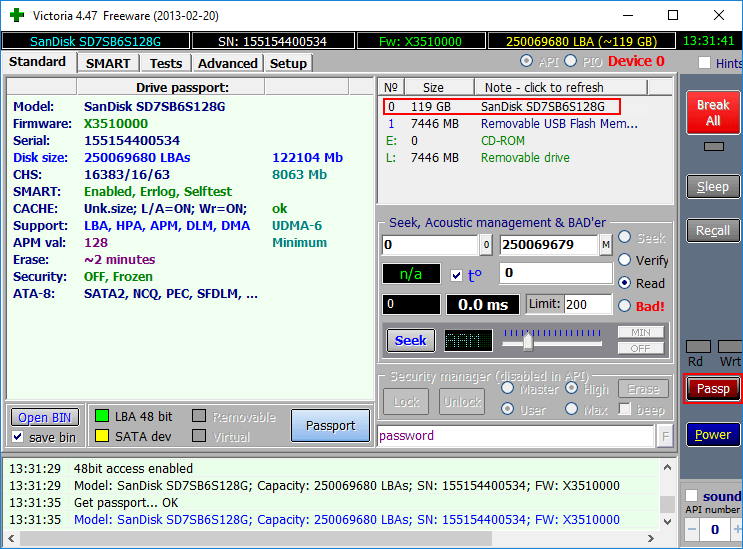Decrease API number with minus button
743x549 pixels.
click(692, 529)
